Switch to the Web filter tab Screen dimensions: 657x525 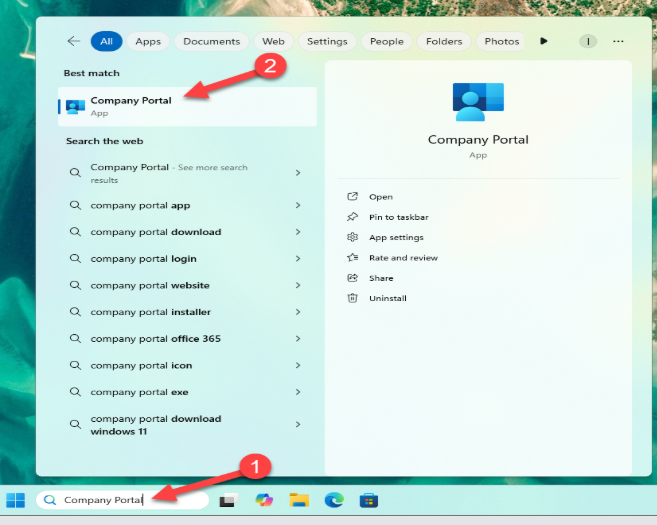tap(273, 41)
